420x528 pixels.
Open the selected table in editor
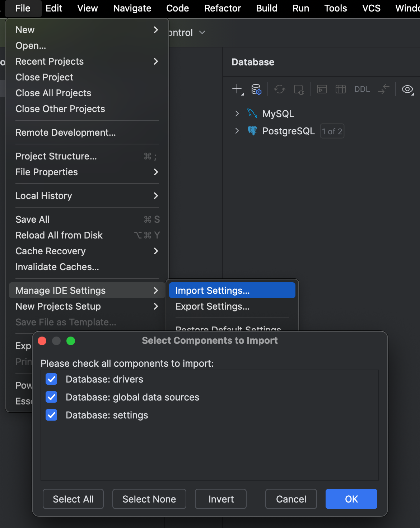click(x=340, y=89)
